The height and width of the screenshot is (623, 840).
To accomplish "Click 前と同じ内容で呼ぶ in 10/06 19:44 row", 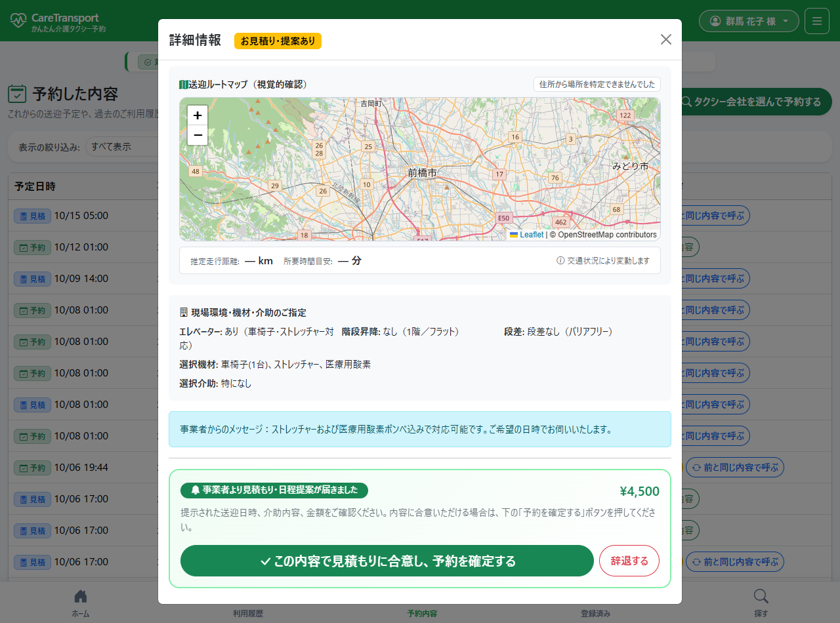I will pos(735,468).
